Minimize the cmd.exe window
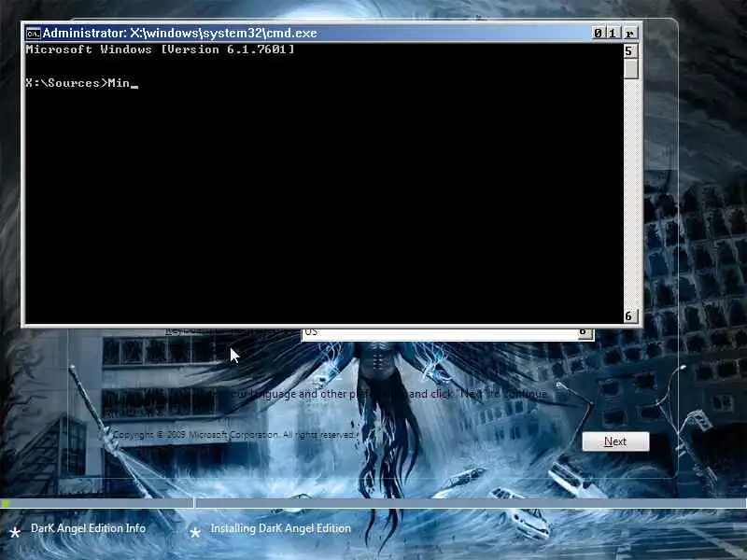Viewport: 747px width, 560px height. point(598,33)
